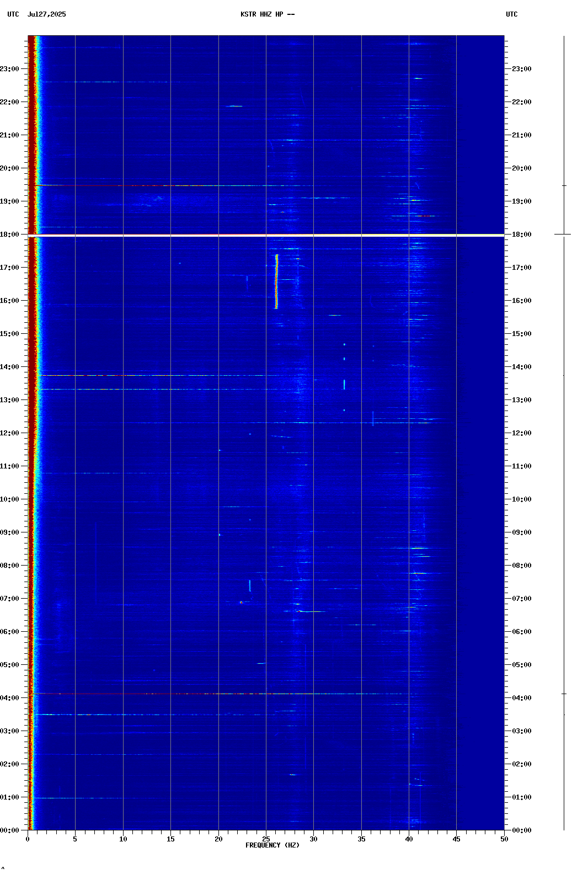Click the right-axis '15:00' time label

tap(522, 334)
